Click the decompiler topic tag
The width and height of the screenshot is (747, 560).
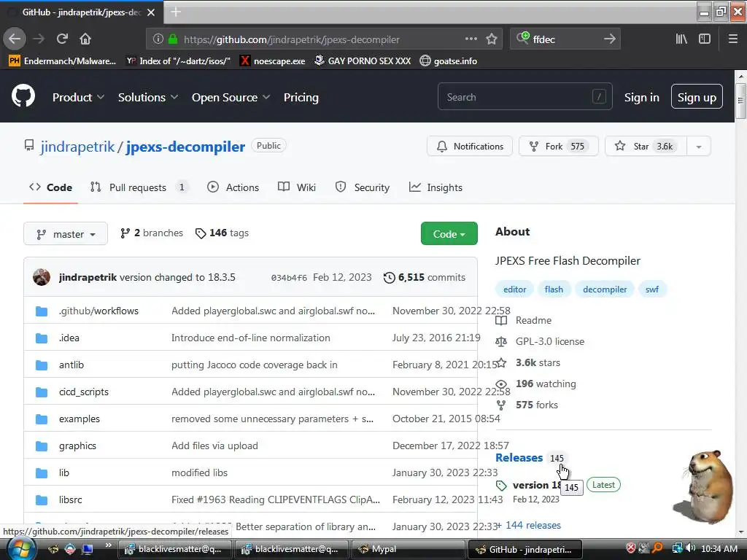coord(605,289)
